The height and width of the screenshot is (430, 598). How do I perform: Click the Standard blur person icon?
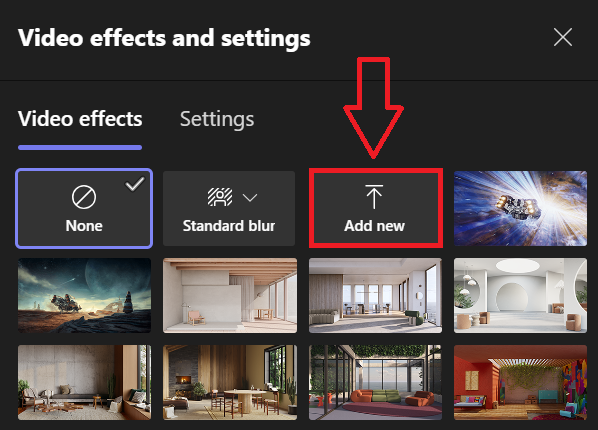tap(220, 197)
